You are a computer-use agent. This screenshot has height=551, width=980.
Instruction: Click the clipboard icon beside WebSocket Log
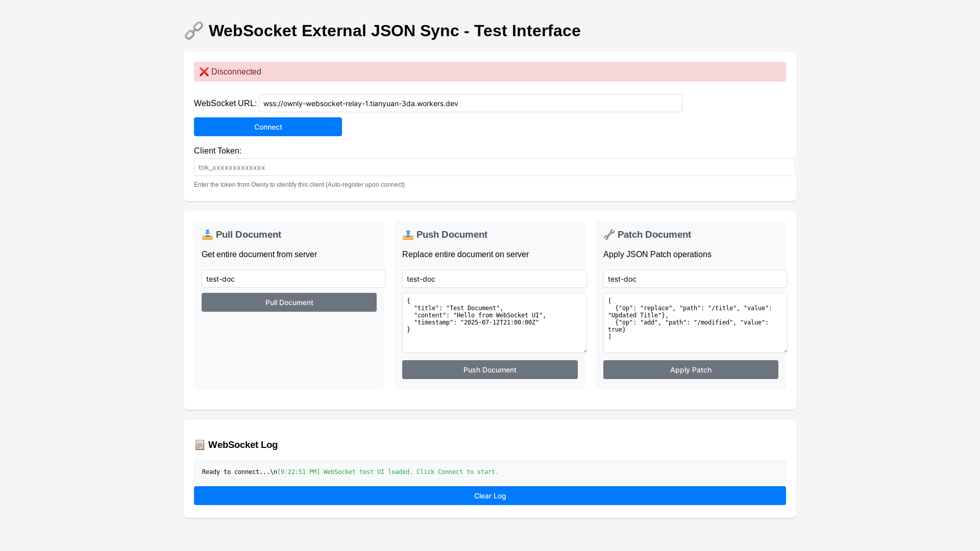point(200,445)
